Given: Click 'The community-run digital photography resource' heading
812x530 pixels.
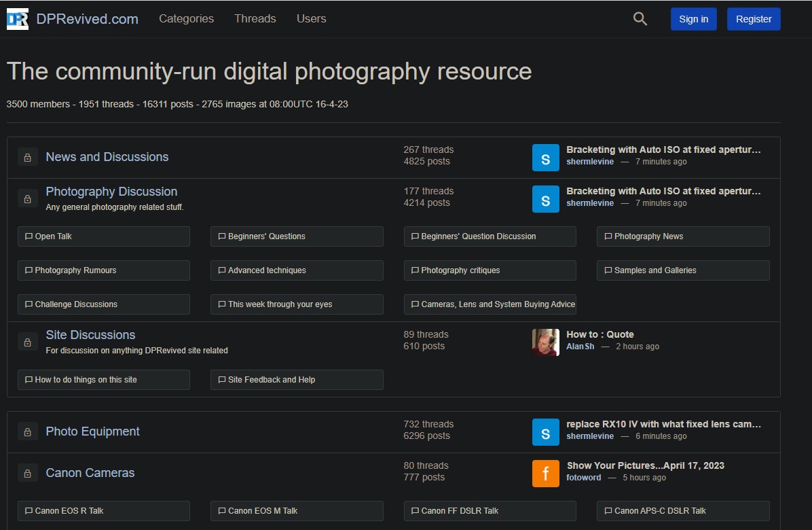Looking at the screenshot, I should [270, 71].
